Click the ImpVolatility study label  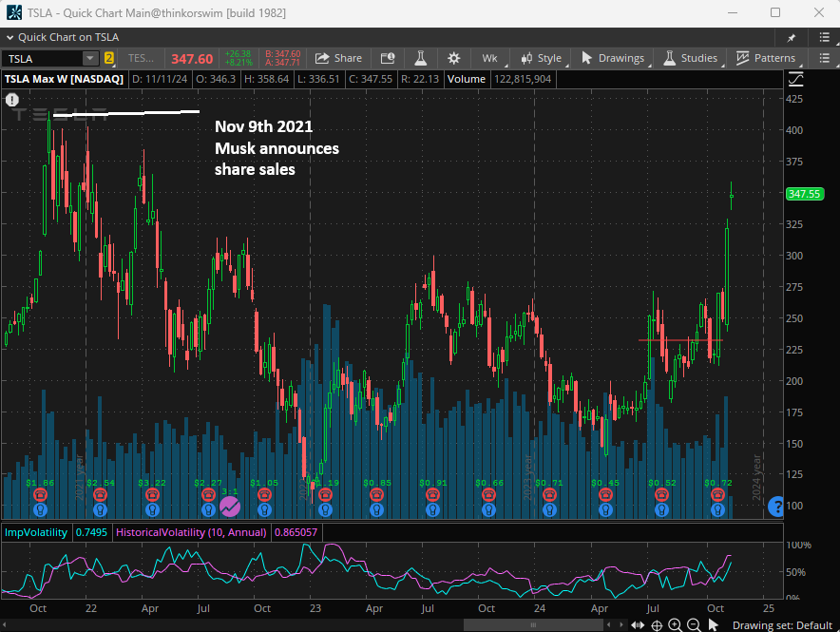click(x=36, y=532)
